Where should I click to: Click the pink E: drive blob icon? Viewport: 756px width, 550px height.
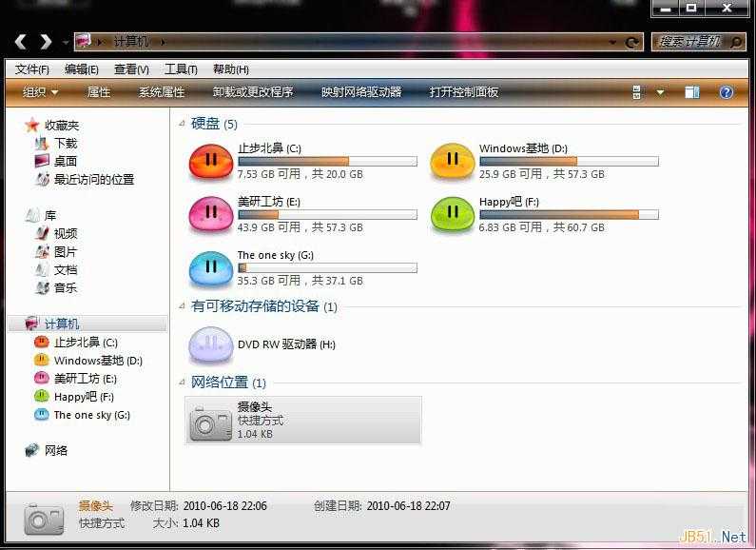click(x=211, y=215)
